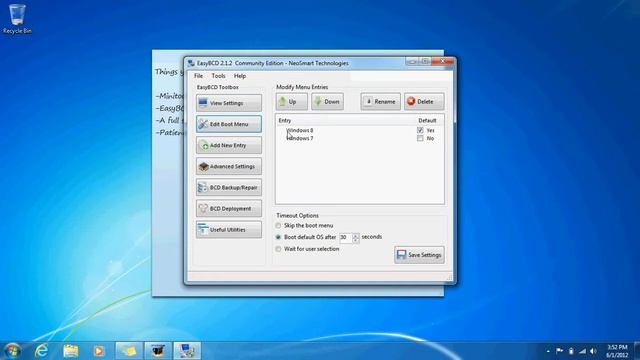640x360 pixels.
Task: Open Windows Explorer from taskbar
Action: (x=71, y=351)
